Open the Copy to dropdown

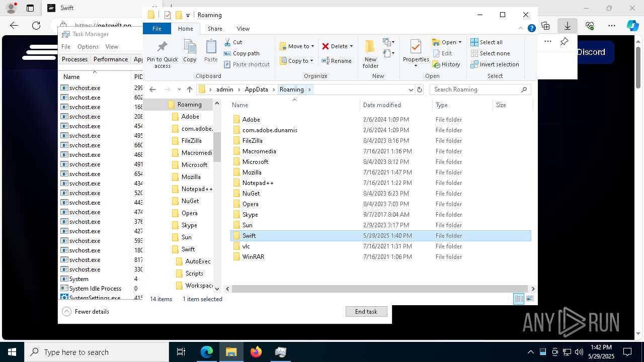[x=297, y=61]
